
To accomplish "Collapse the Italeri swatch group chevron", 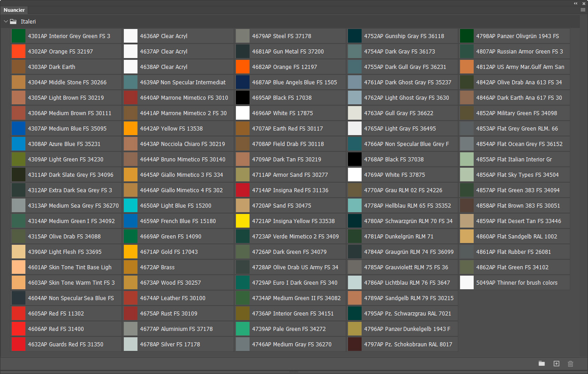I will 6,21.
